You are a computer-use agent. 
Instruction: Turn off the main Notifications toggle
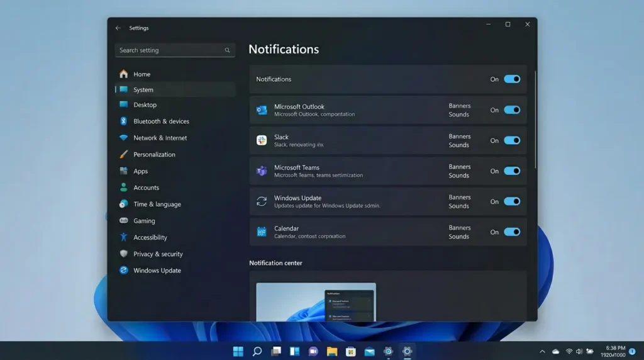pyautogui.click(x=512, y=79)
